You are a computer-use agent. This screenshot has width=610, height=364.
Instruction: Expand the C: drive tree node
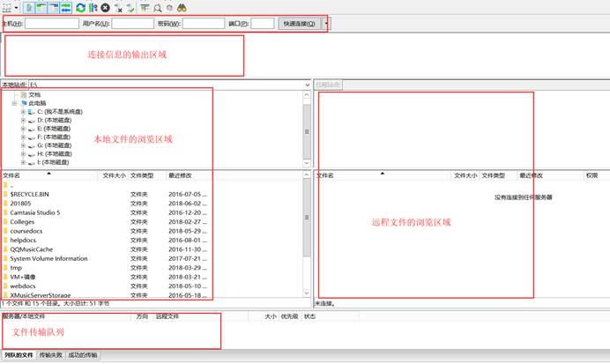pos(24,112)
